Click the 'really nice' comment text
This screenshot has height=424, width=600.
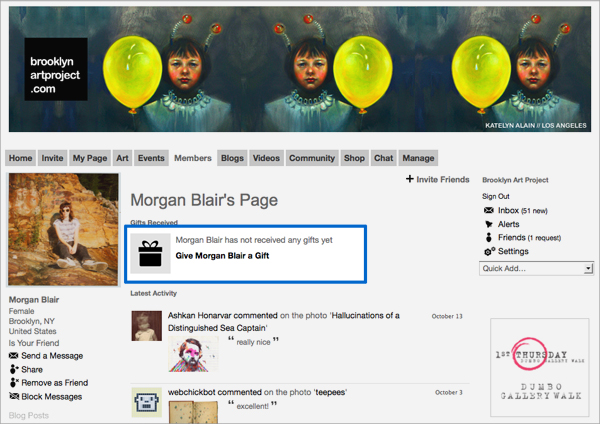point(253,342)
